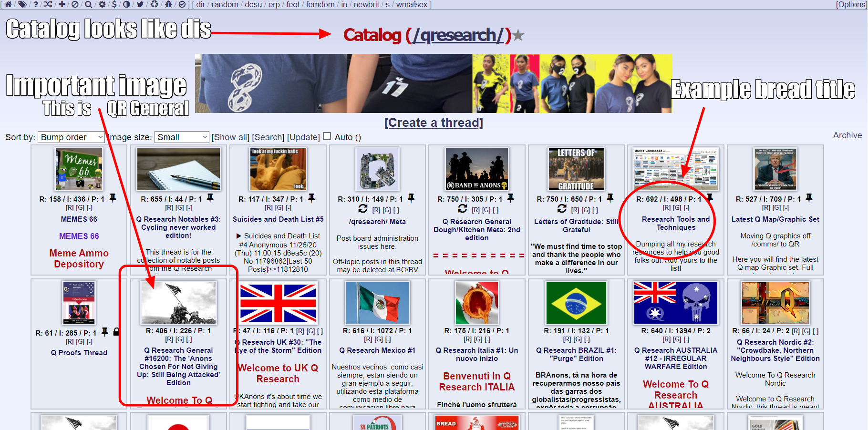This screenshot has height=430, width=868.
Task: Click the [Create a thread] link
Action: point(434,123)
